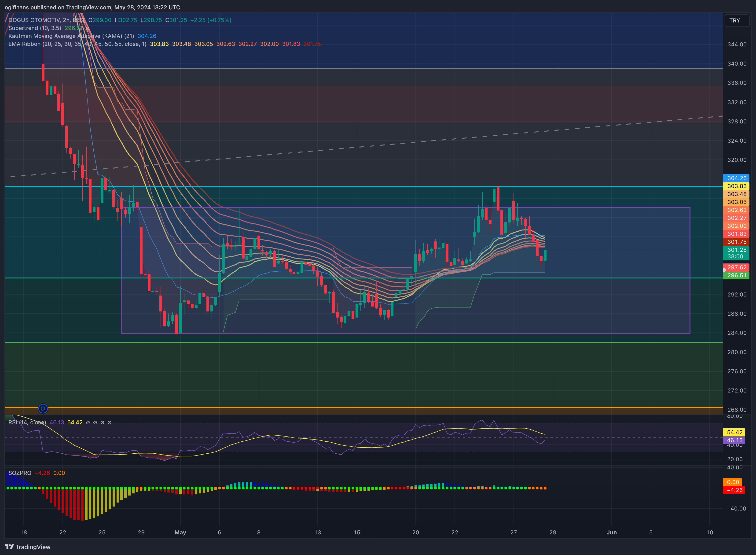The width and height of the screenshot is (756, 555).
Task: Select the Kaufman Moving Average Adaptive legend
Action: point(71,36)
